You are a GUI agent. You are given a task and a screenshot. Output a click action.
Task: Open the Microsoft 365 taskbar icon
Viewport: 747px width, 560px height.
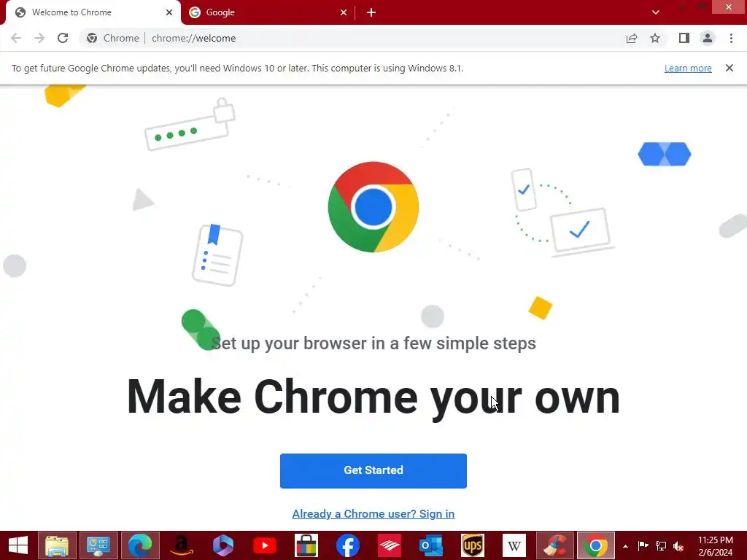[x=223, y=545]
